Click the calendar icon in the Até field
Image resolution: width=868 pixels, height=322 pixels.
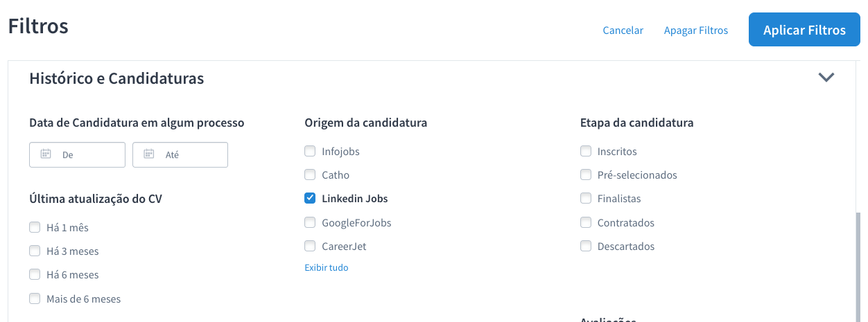pyautogui.click(x=148, y=154)
